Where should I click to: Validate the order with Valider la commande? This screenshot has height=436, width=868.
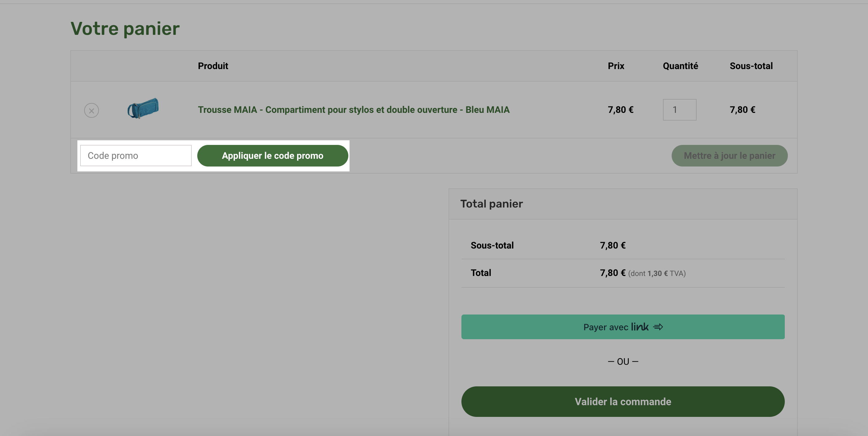[x=623, y=401]
